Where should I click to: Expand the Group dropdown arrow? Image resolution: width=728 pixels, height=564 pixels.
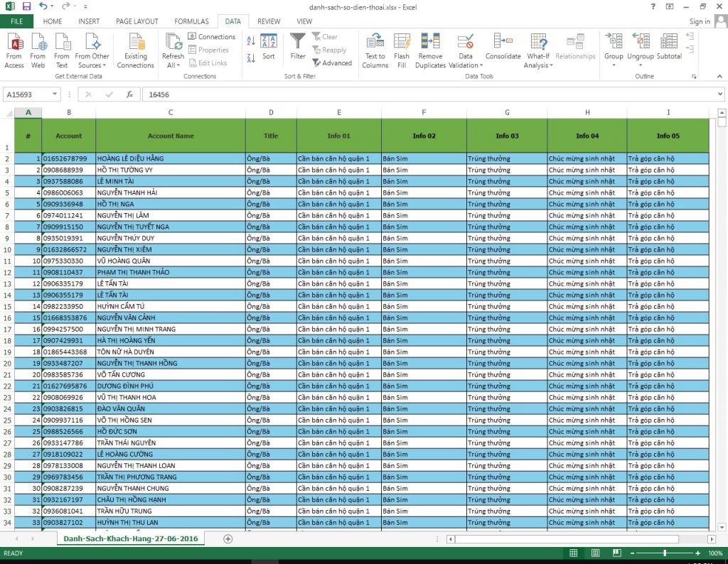pos(614,65)
